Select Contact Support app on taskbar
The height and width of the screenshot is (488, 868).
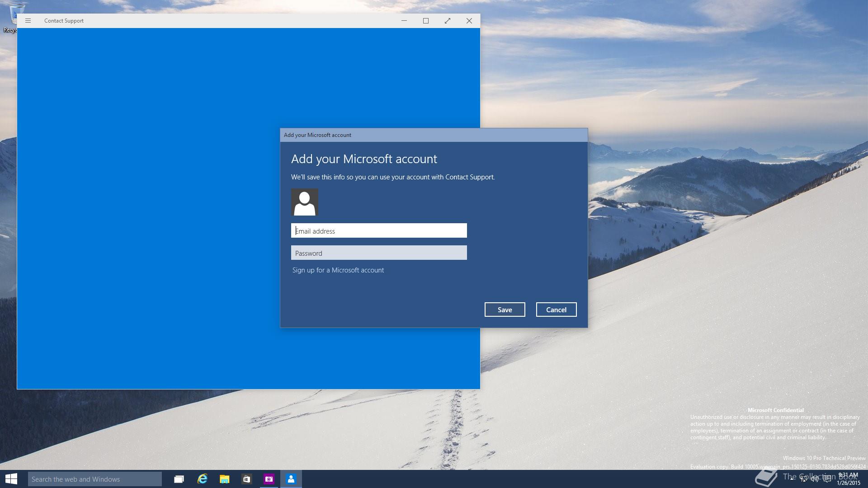(x=291, y=479)
